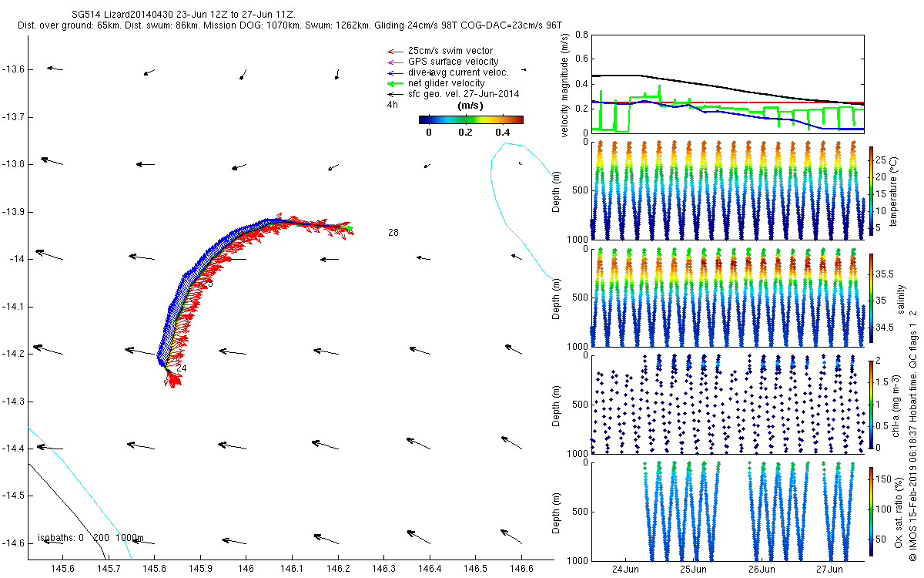The width and height of the screenshot is (924, 578).
Task: Click the '-14' latitude tick label
Action: [x=17, y=259]
